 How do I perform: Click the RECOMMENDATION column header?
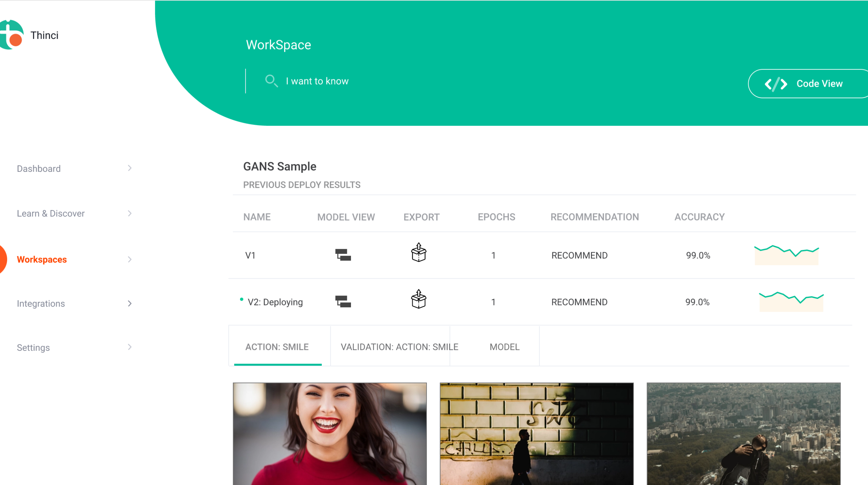(595, 217)
